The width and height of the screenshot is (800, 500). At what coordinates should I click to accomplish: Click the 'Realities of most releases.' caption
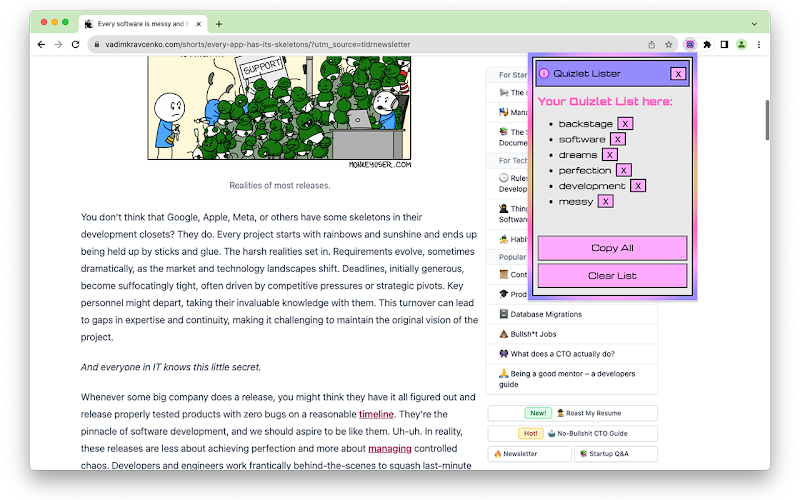click(x=280, y=186)
